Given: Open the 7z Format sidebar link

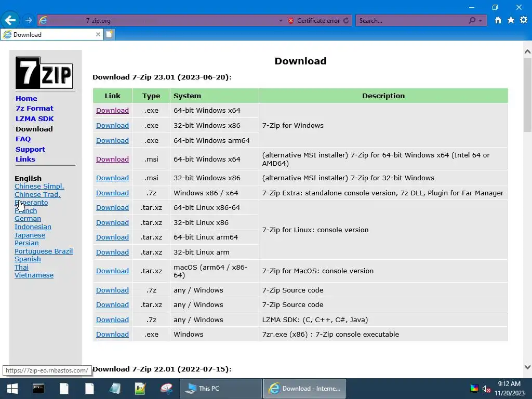Looking at the screenshot, I should coord(34,108).
